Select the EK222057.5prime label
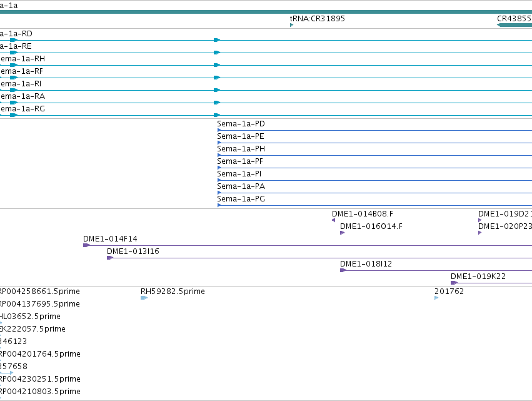The height and width of the screenshot is (401, 532). [x=33, y=329]
